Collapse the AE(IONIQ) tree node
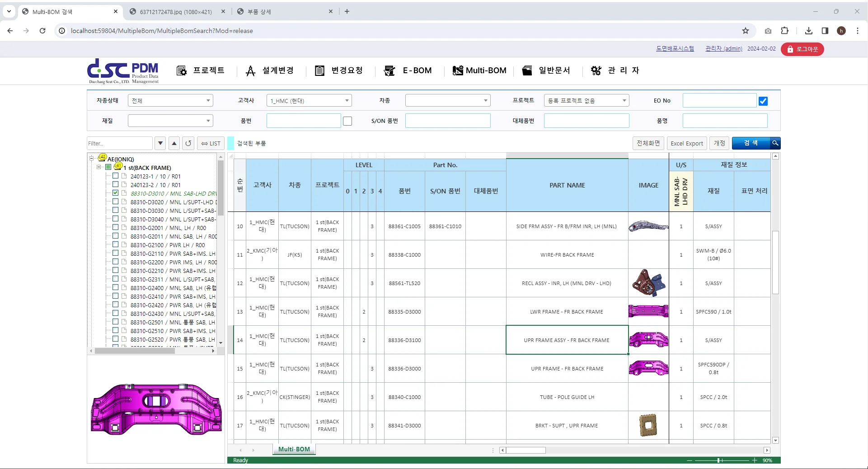 coord(91,158)
